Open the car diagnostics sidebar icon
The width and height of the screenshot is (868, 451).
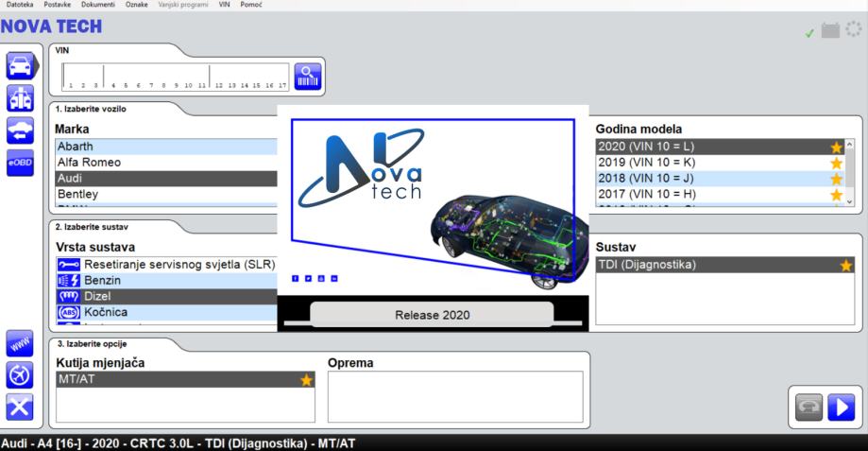coord(21,66)
